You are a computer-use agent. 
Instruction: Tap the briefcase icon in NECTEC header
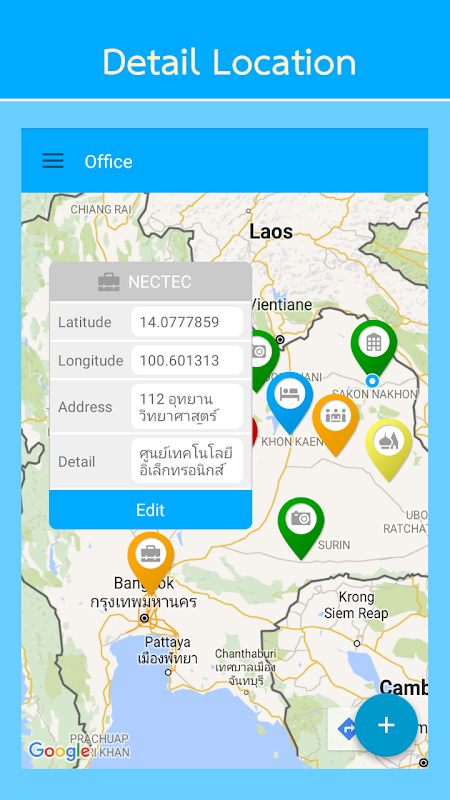pos(109,282)
